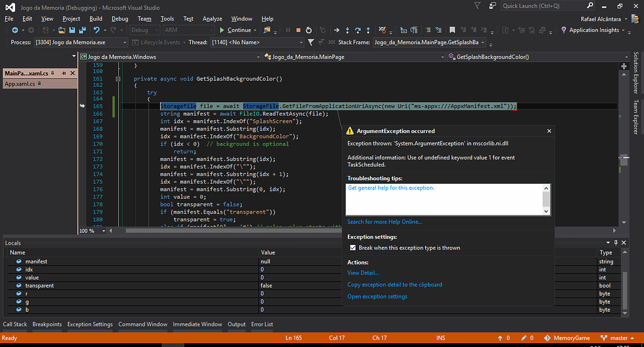Click the Undo arrow in the toolbar
This screenshot has height=347, width=644.
pos(97,30)
